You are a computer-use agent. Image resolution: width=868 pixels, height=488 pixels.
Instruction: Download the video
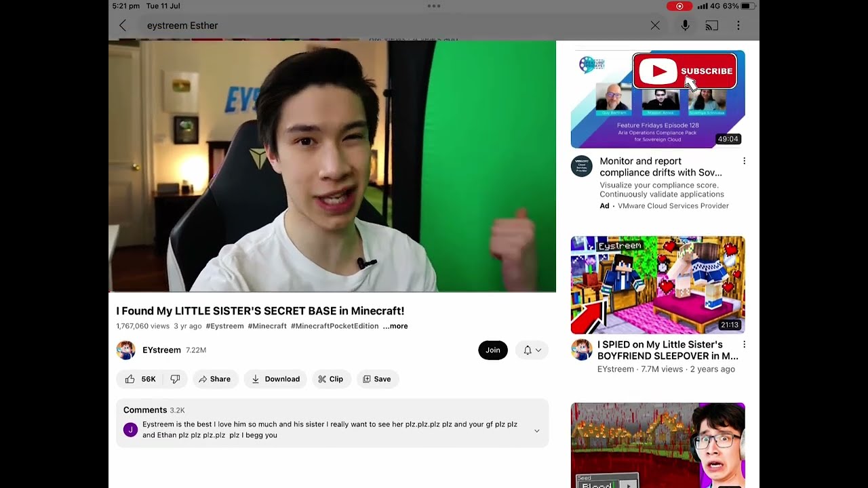click(275, 379)
